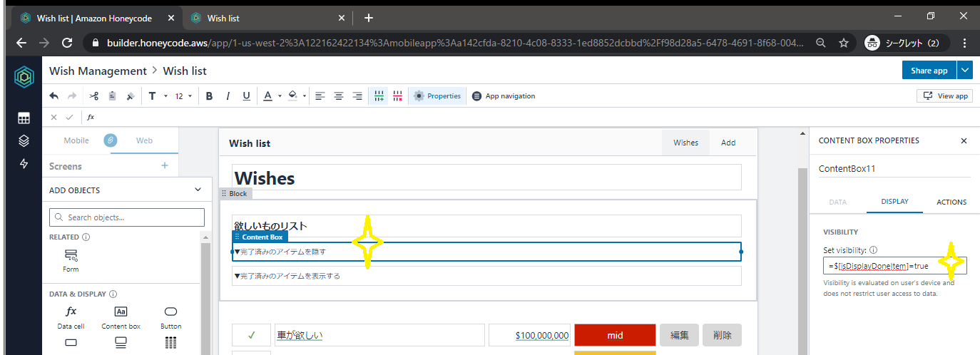
Task: Add a new screen with plus icon
Action: pos(165,165)
